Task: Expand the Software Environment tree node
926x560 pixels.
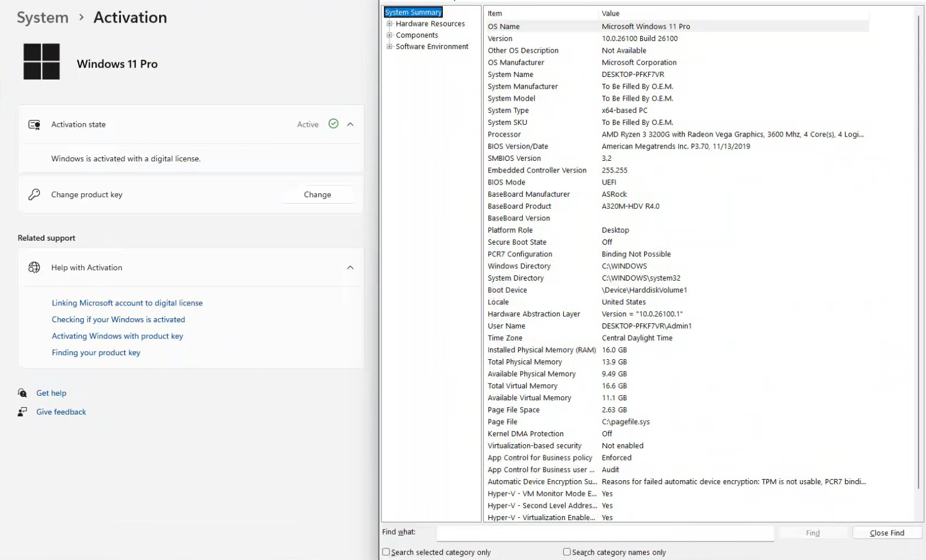Action: 389,46
